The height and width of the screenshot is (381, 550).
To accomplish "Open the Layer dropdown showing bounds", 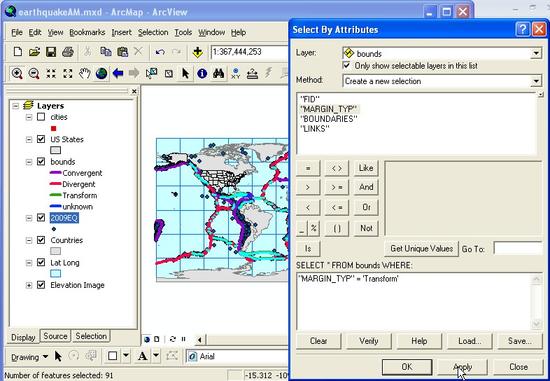I will tap(442, 53).
